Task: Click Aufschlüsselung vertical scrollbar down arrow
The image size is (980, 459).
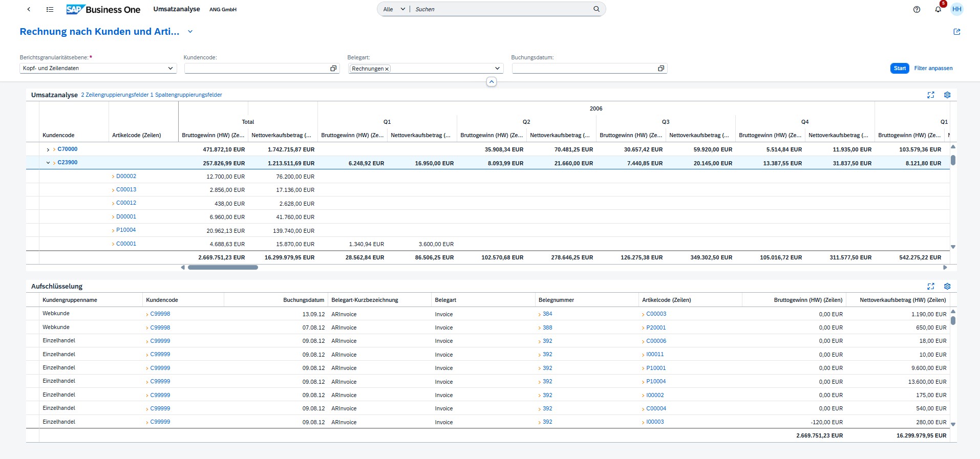Action: (x=953, y=424)
